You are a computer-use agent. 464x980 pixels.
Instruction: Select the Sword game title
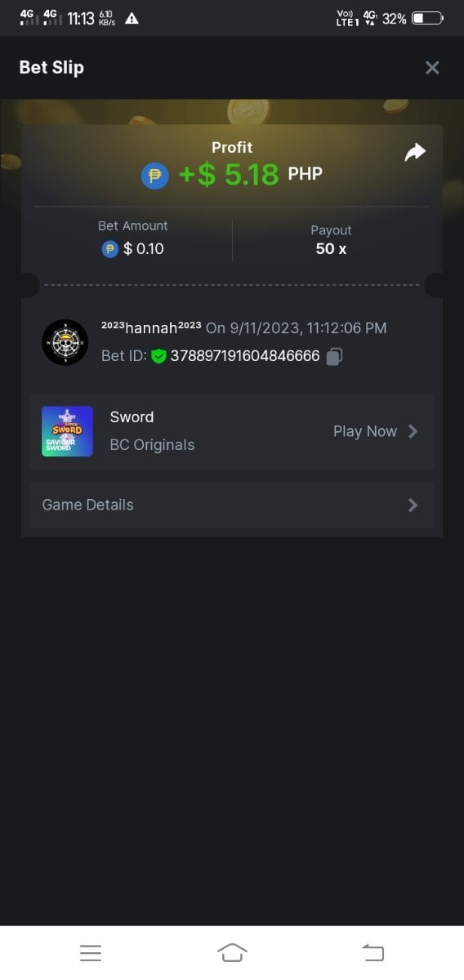pos(132,417)
